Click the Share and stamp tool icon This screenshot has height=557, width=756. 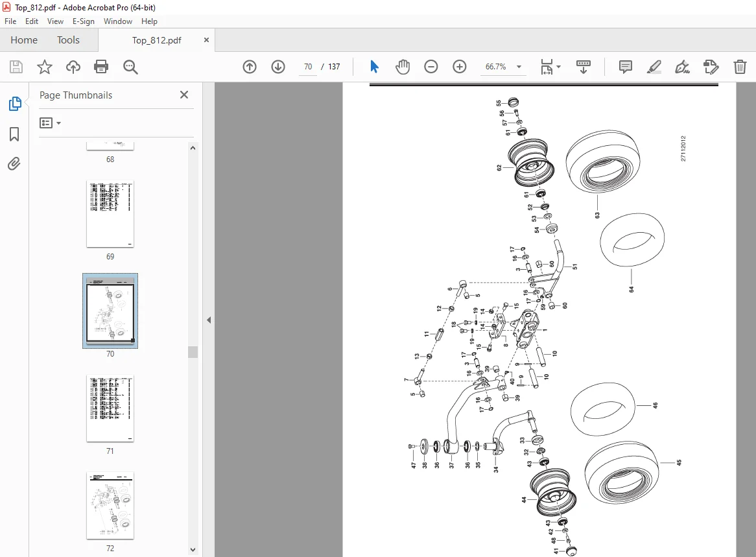point(711,67)
